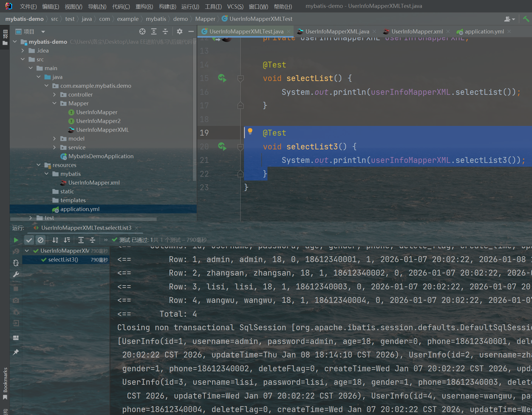Click the double chevron more-actions icon
The image size is (532, 415).
[106, 240]
